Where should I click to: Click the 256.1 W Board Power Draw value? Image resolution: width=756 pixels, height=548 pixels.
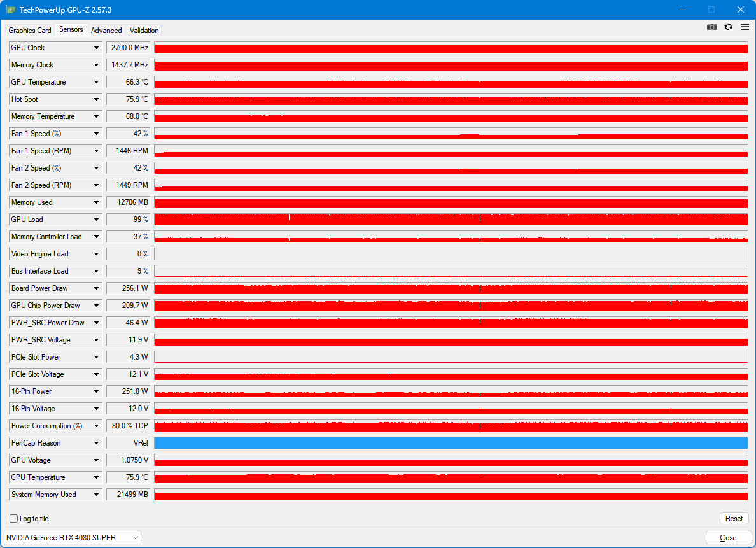(x=129, y=288)
